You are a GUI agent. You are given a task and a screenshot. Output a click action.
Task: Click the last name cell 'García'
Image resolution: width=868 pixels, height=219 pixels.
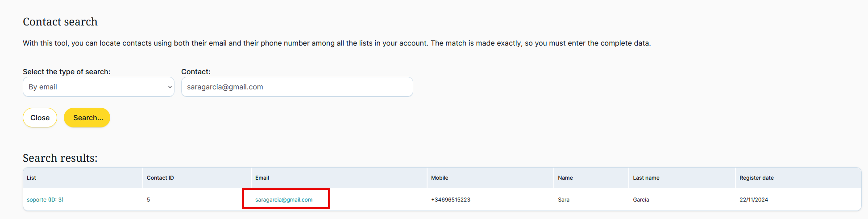pyautogui.click(x=641, y=200)
